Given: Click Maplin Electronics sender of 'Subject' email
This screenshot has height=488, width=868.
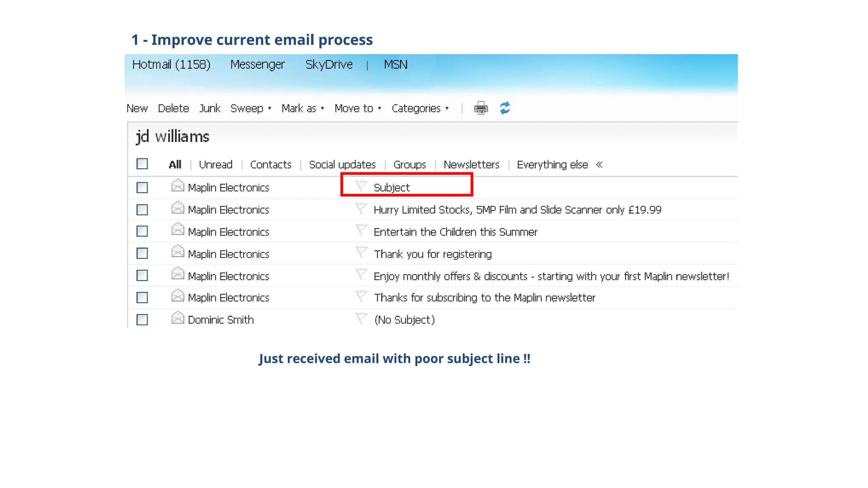Looking at the screenshot, I should pos(228,188).
